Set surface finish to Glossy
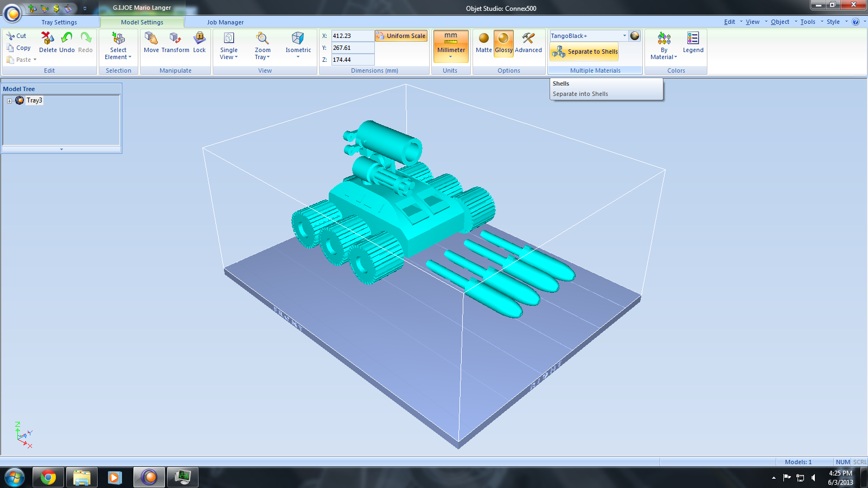Image resolution: width=868 pixels, height=488 pixels. (x=503, y=42)
